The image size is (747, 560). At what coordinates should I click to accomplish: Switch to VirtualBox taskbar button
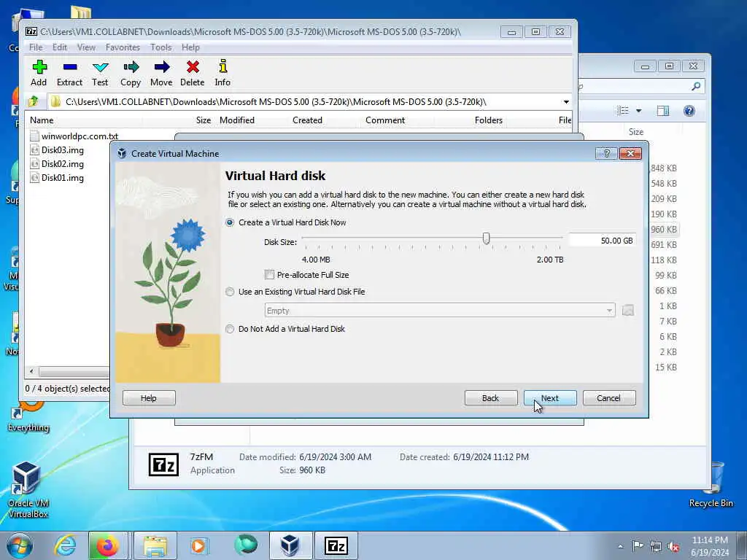pos(290,545)
